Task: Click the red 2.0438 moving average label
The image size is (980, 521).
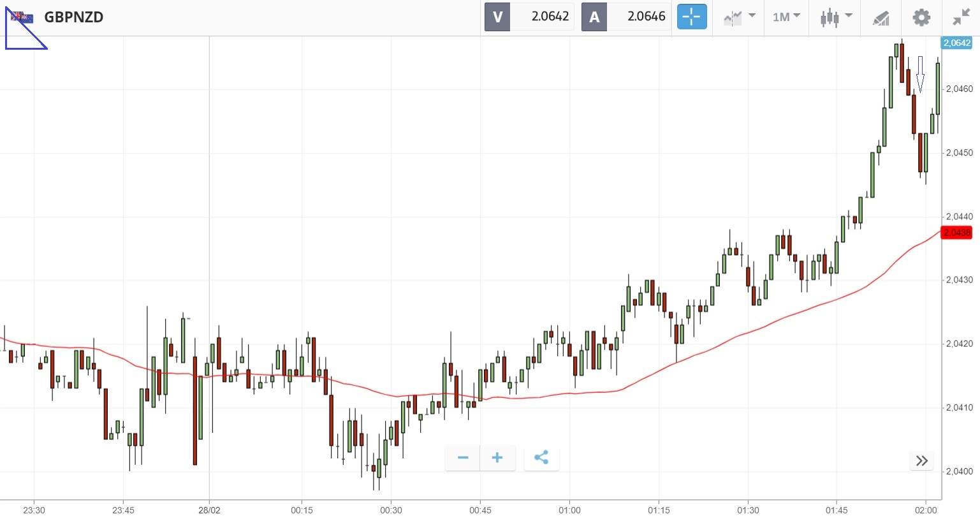Action: click(956, 233)
